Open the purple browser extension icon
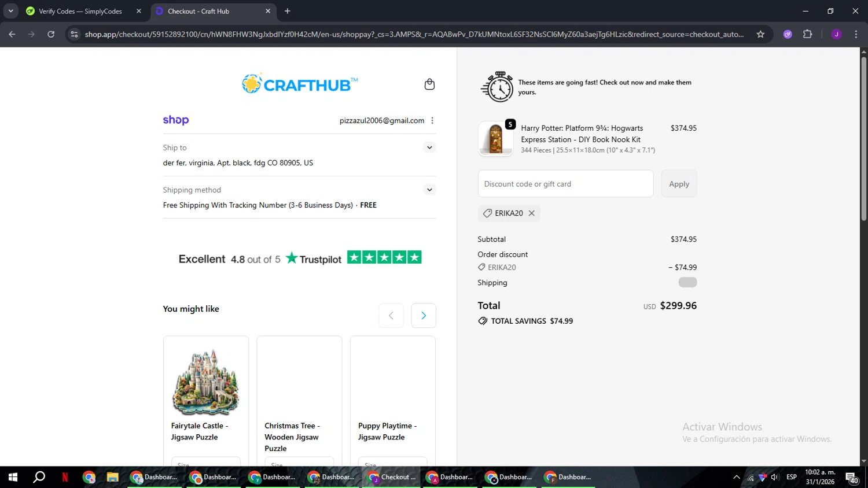 click(x=788, y=34)
